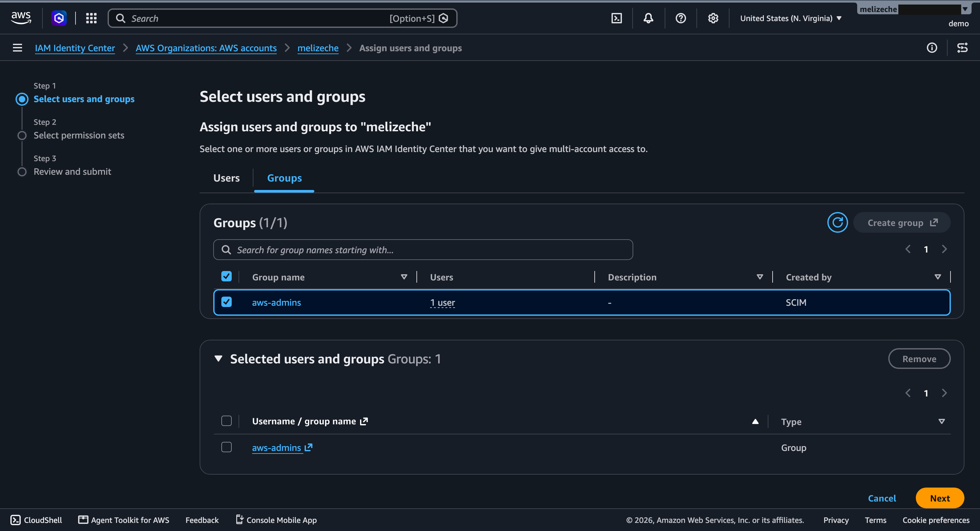Open Agent Toolkit for AWS in footer
Viewport: 980px width, 531px height.
124,520
